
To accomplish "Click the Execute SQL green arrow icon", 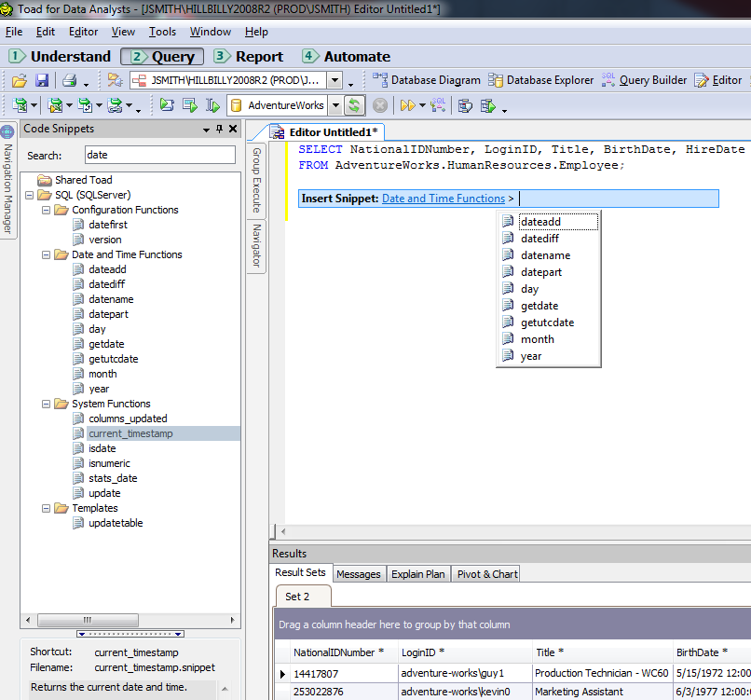I will [167, 105].
